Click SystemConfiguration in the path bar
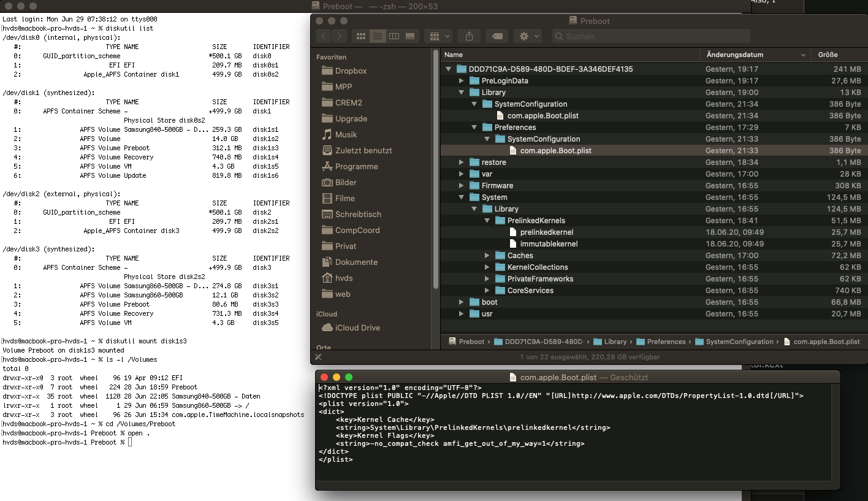The width and height of the screenshot is (868, 501). coord(734,342)
